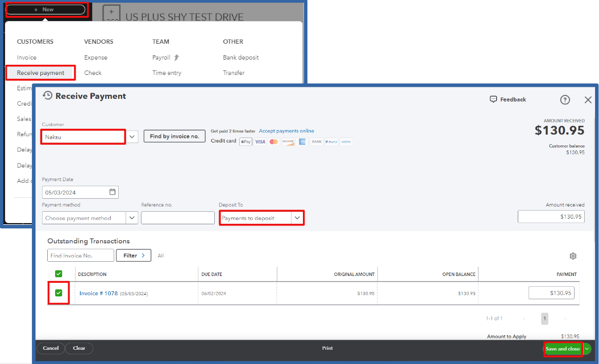Select the Venmo payment icon
Screen dimensions: 599x364
click(x=346, y=141)
